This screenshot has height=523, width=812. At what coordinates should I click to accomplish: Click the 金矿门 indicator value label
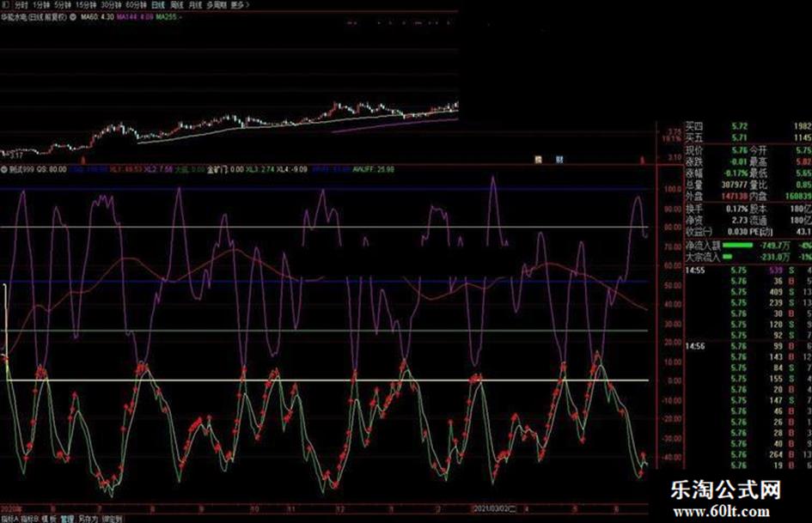pyautogui.click(x=225, y=169)
